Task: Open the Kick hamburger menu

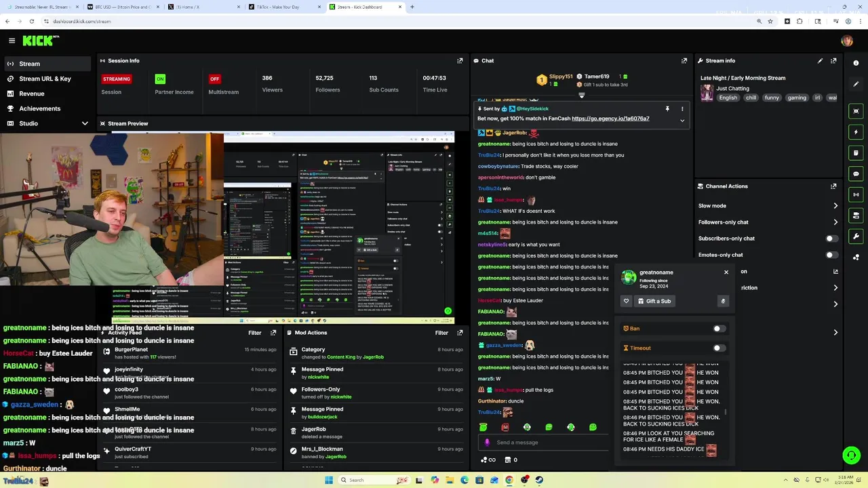Action: point(12,41)
